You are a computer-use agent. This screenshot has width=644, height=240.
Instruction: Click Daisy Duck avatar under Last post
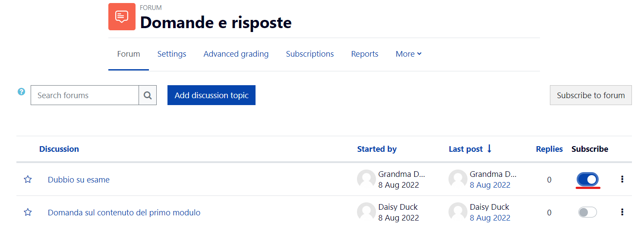pos(458,212)
